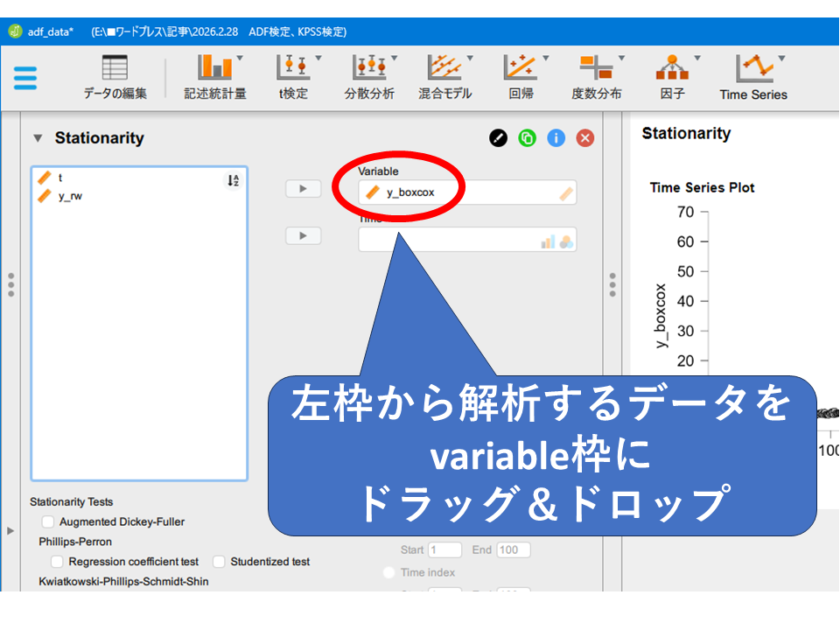The width and height of the screenshot is (840, 630).
Task: Open the 度数分布 frequencies menu
Action: pos(596,77)
